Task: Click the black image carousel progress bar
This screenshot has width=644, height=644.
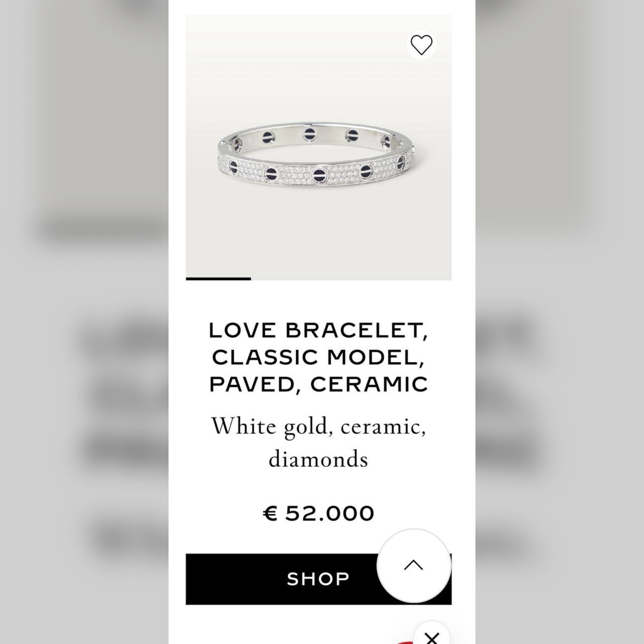Action: (218, 279)
